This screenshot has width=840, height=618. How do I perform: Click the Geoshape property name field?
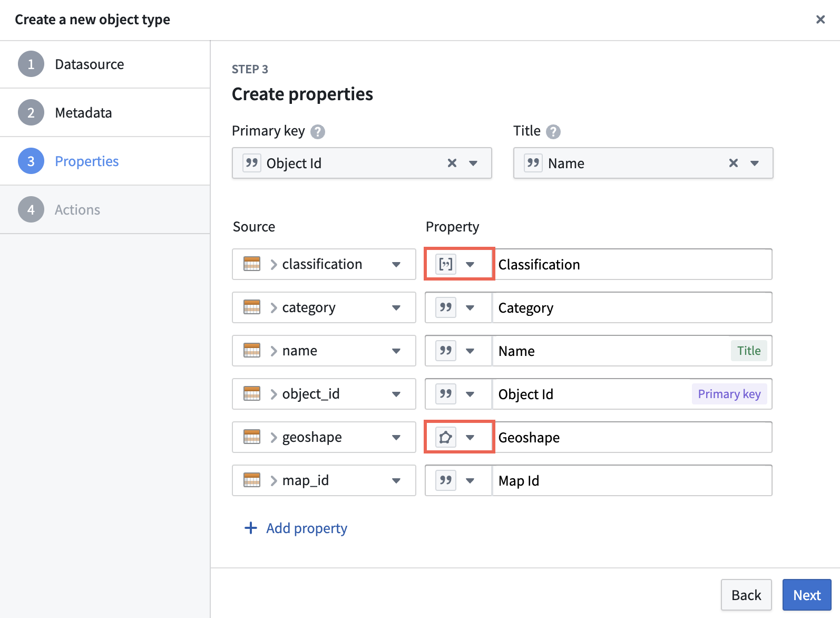click(632, 437)
